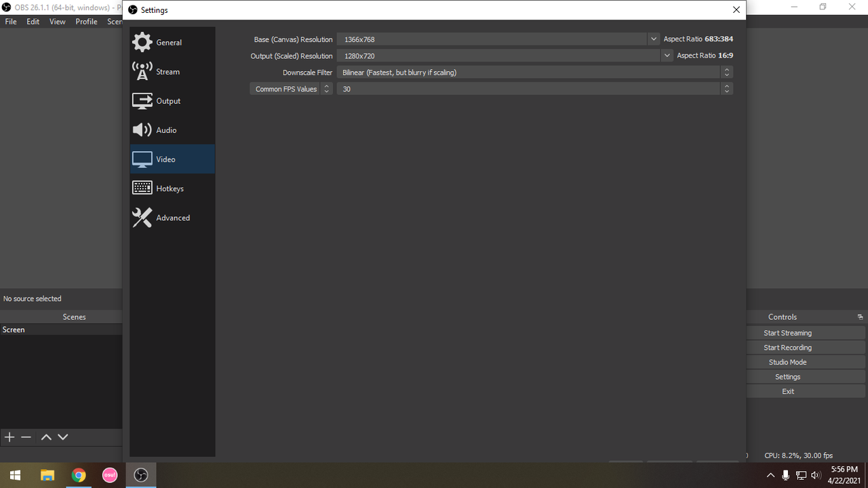Image resolution: width=868 pixels, height=488 pixels.
Task: Open the Stream settings category
Action: coord(172,71)
